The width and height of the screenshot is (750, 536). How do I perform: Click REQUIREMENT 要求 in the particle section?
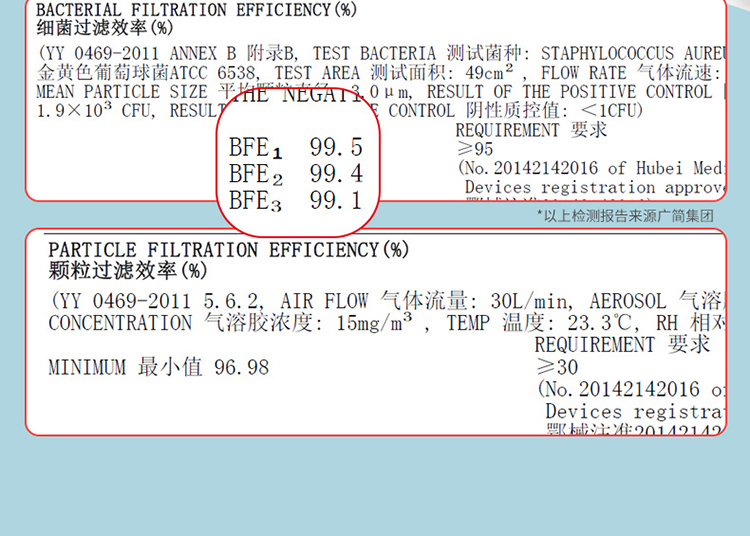click(622, 345)
